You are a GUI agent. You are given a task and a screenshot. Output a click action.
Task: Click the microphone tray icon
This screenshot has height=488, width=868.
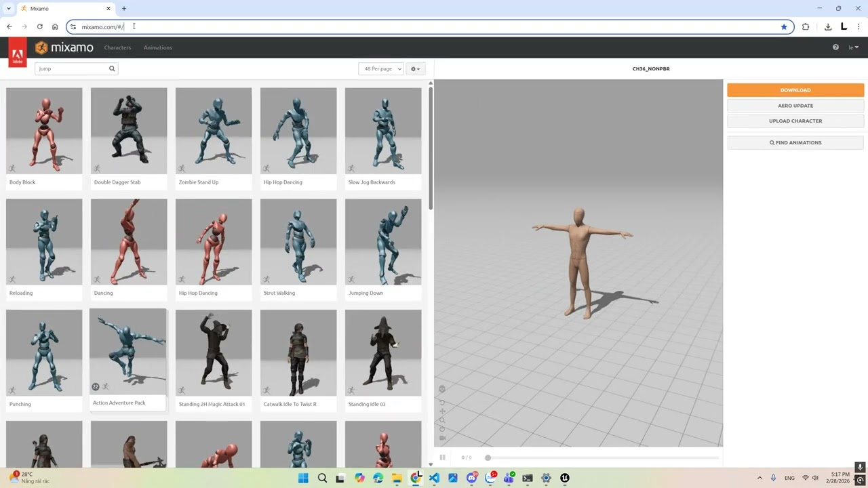click(x=773, y=478)
